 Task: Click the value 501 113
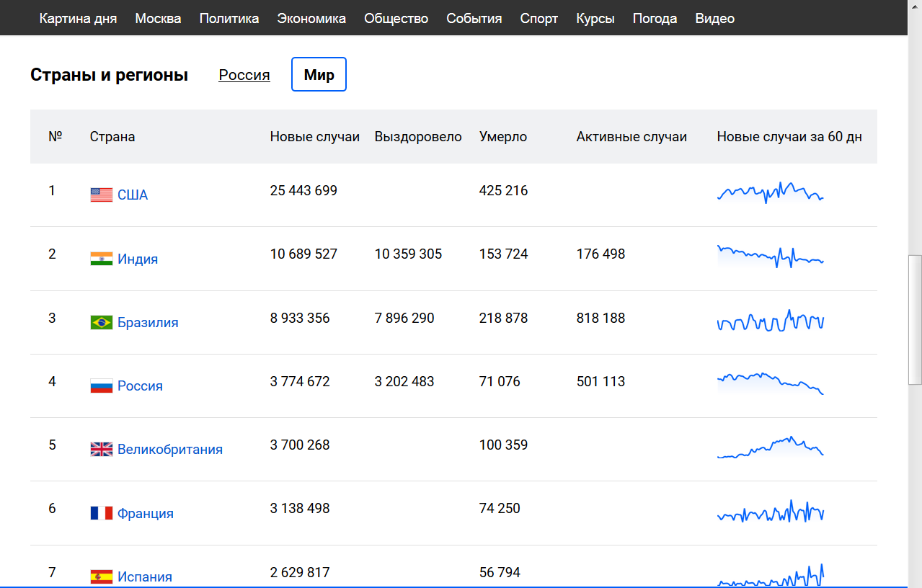[x=600, y=381]
